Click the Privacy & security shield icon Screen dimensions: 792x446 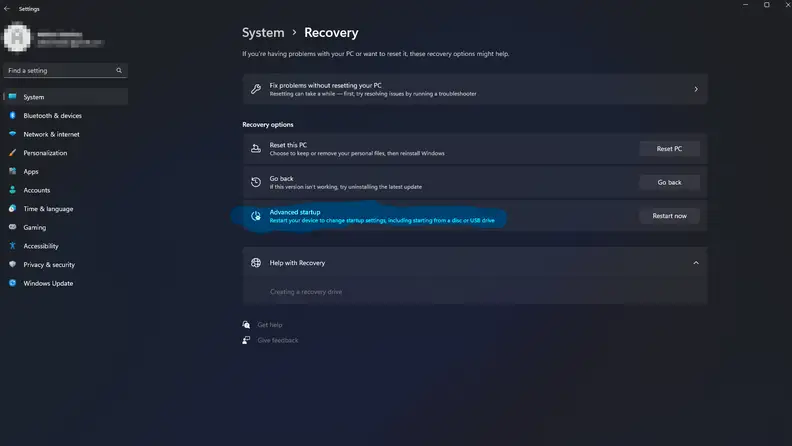click(13, 264)
